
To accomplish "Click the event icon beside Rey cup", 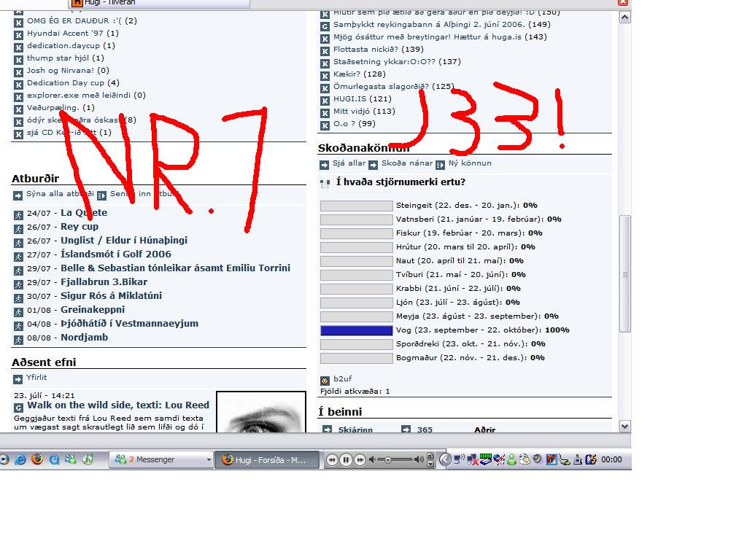I will (x=18, y=228).
